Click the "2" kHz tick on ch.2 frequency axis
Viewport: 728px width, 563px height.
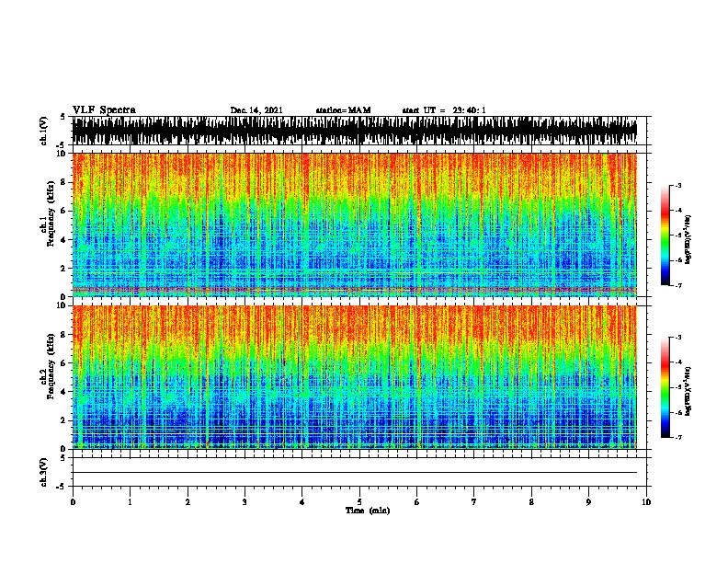[x=64, y=420]
